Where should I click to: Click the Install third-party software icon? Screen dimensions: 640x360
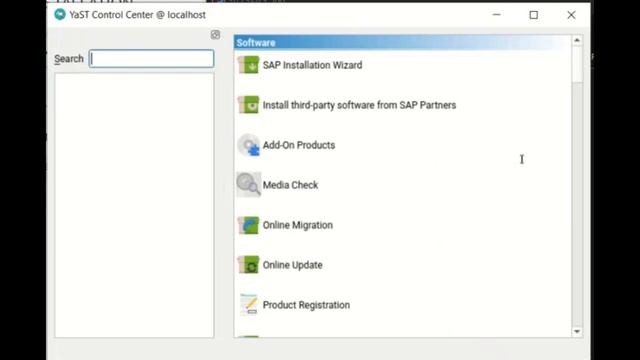click(x=248, y=105)
